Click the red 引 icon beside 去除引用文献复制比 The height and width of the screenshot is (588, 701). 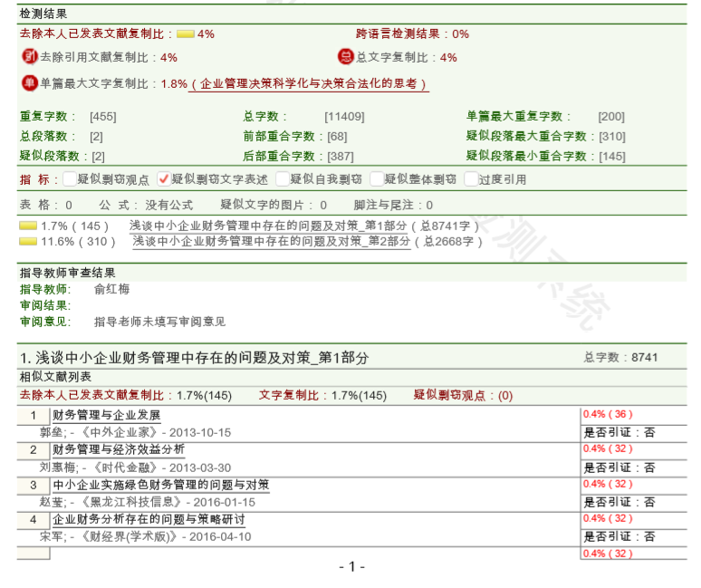(x=30, y=57)
